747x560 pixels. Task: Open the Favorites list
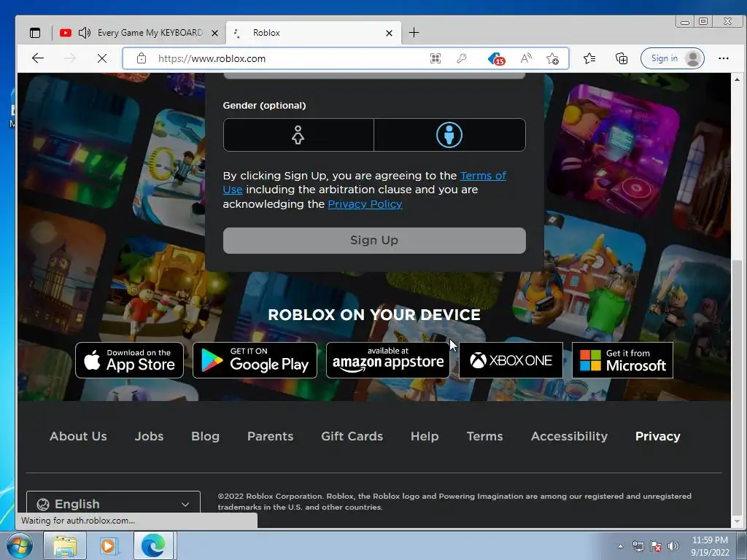tap(589, 58)
